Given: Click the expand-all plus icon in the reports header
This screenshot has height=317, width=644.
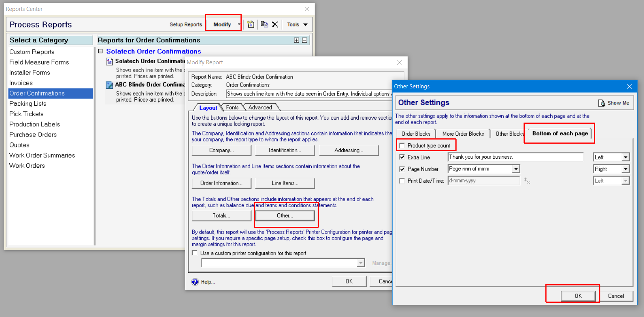Looking at the screenshot, I should click(x=297, y=40).
